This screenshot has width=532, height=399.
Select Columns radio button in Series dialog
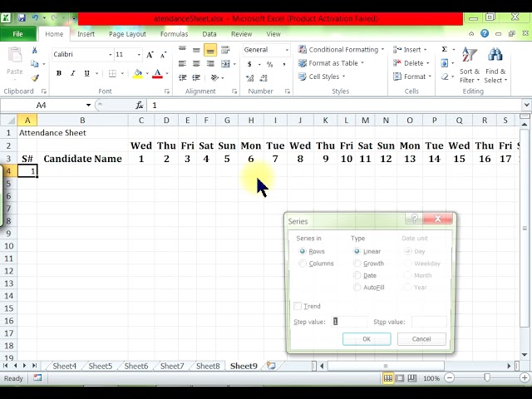[x=302, y=264]
